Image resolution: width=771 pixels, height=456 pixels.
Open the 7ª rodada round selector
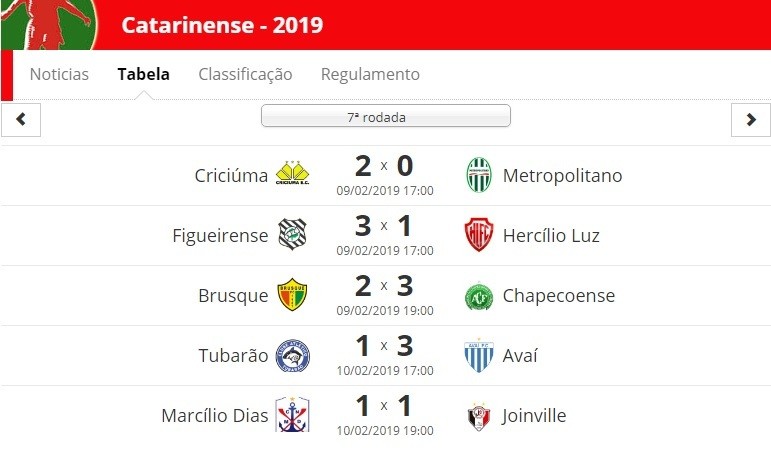[386, 116]
